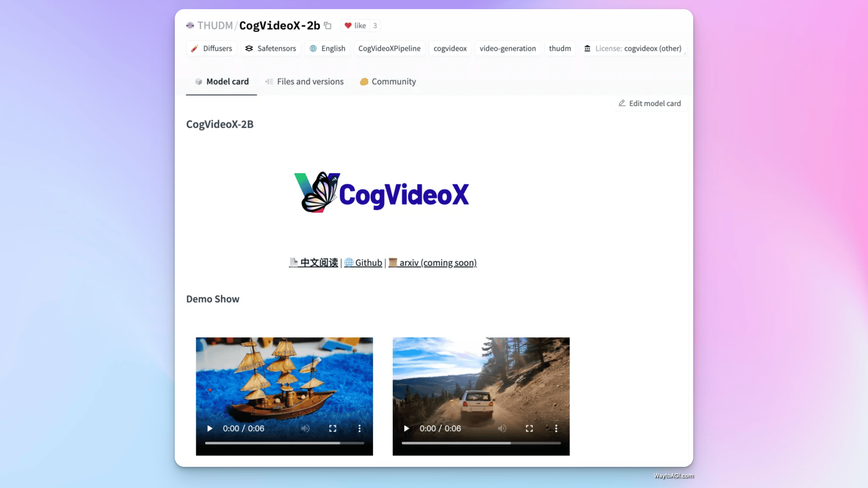
Task: Click the CogVideoX-2B heading
Action: point(220,124)
